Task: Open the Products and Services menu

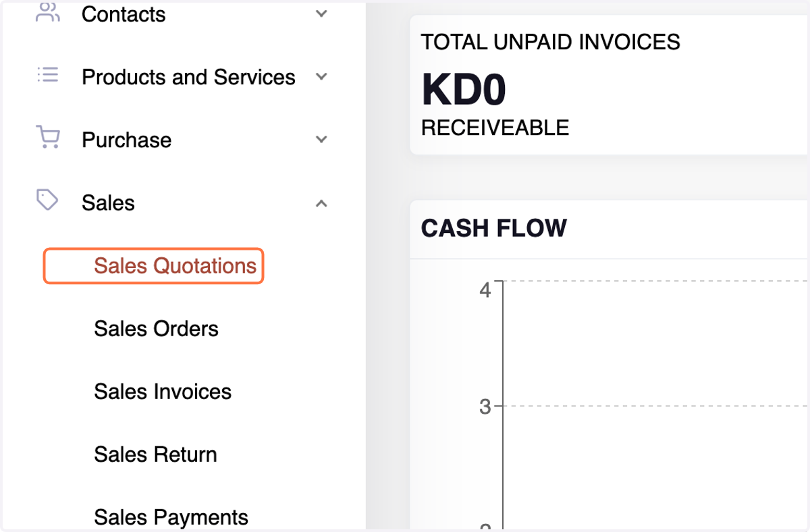Action: (x=188, y=77)
